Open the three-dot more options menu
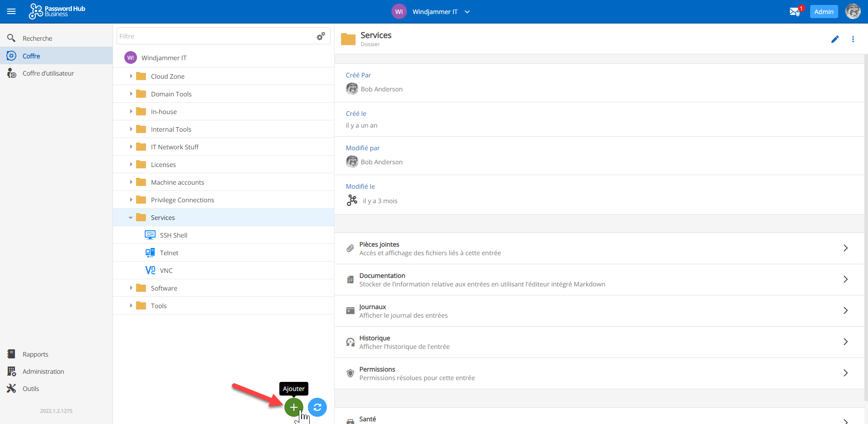868x424 pixels. pos(853,39)
